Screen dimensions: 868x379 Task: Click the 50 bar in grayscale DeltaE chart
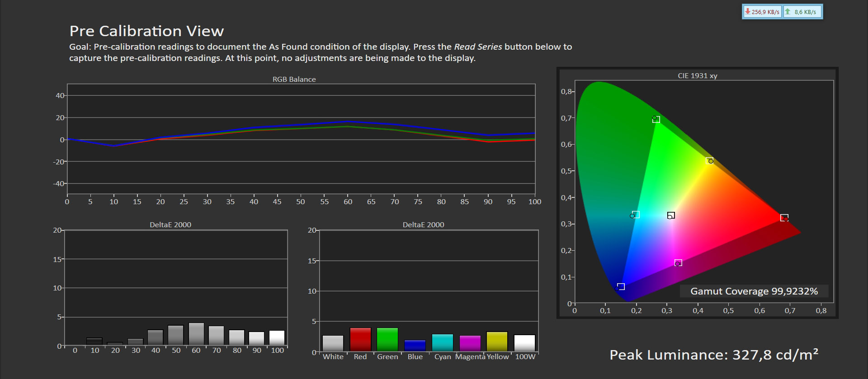176,336
